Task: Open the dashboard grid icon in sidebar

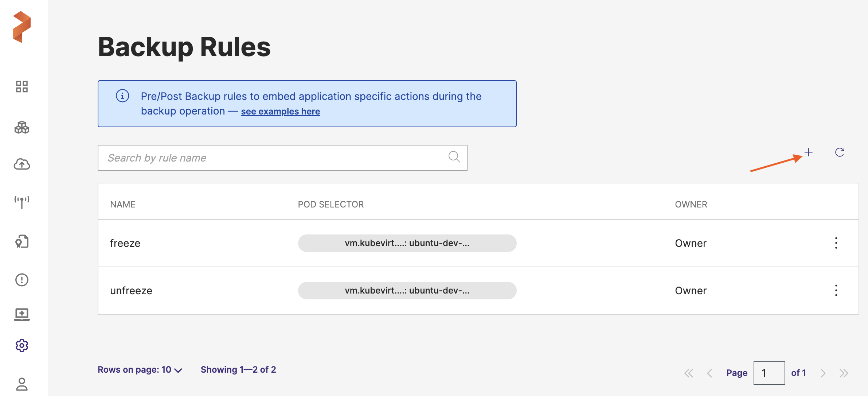Action: pyautogui.click(x=22, y=87)
